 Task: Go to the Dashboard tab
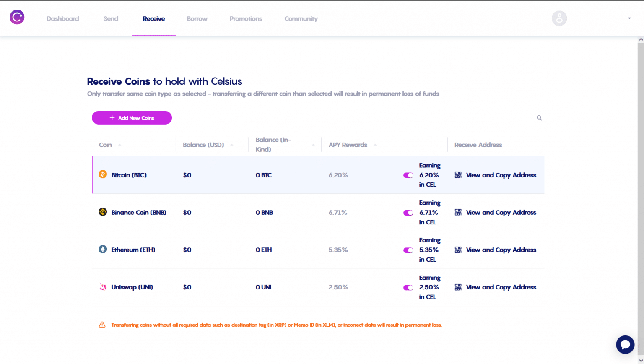click(x=63, y=18)
